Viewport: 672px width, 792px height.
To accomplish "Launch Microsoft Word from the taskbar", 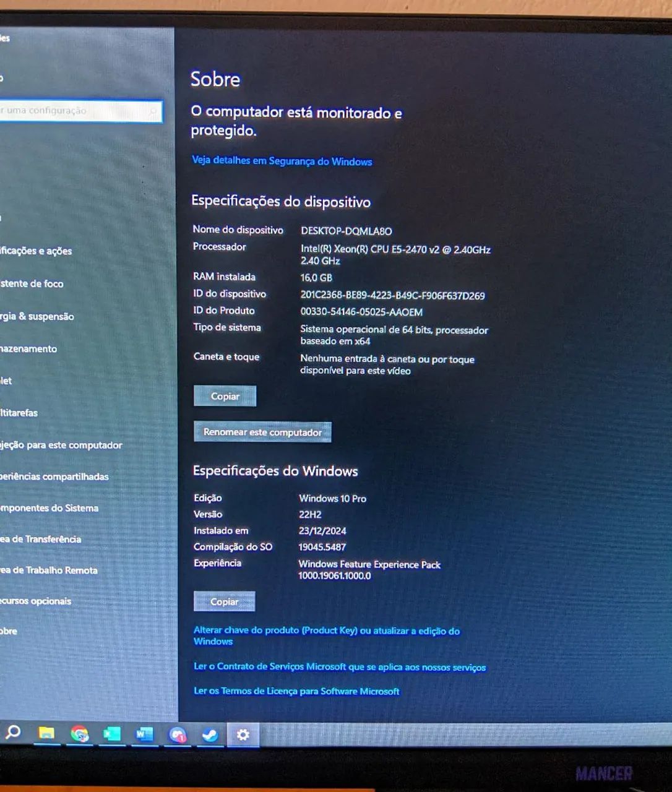I will [144, 735].
